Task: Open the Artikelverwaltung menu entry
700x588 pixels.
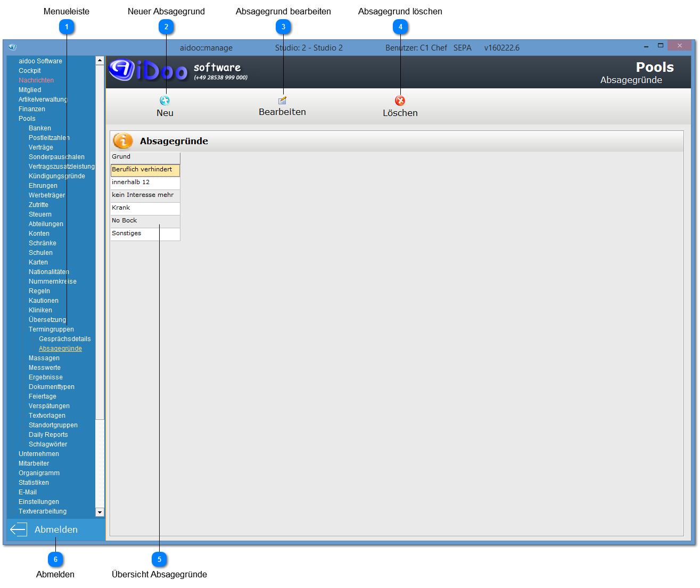Action: (43, 100)
